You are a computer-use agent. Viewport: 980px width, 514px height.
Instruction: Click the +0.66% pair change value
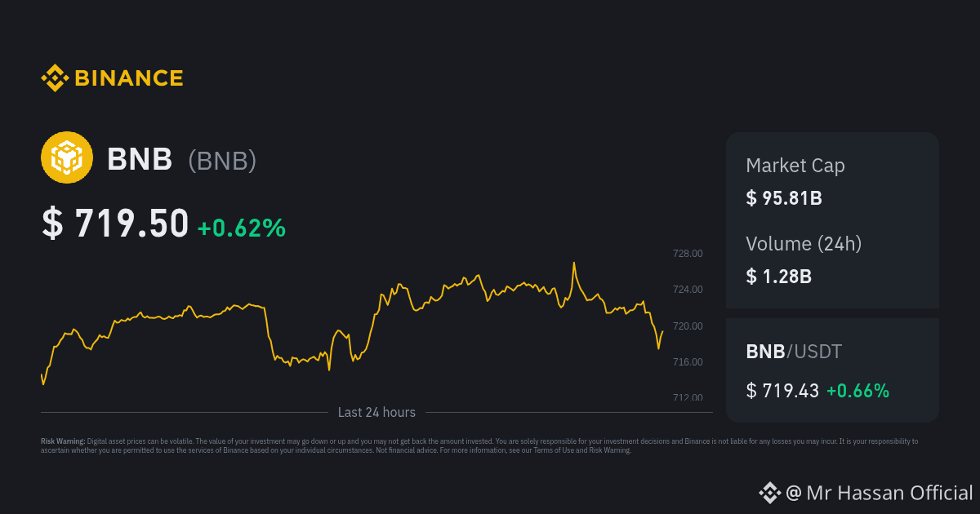point(857,391)
